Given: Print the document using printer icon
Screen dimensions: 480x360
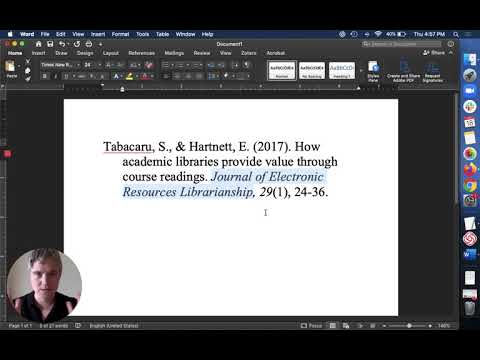Looking at the screenshot, I should click(x=89, y=44).
